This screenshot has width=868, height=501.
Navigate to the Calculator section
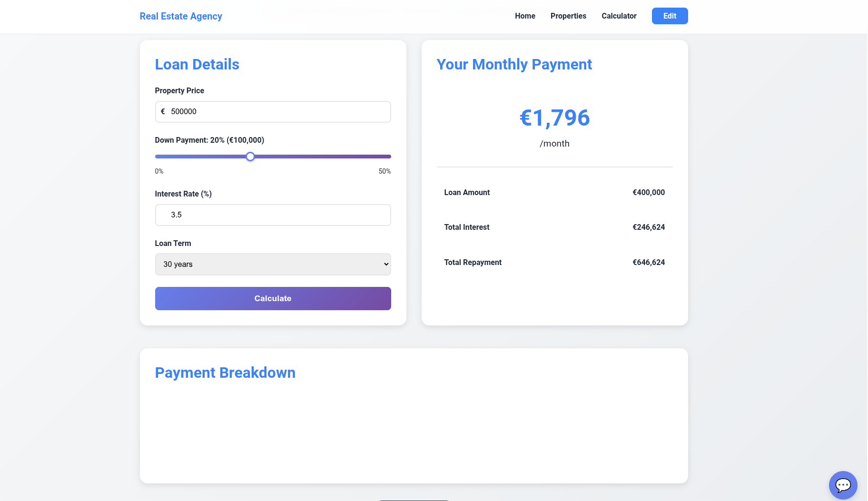coord(619,16)
